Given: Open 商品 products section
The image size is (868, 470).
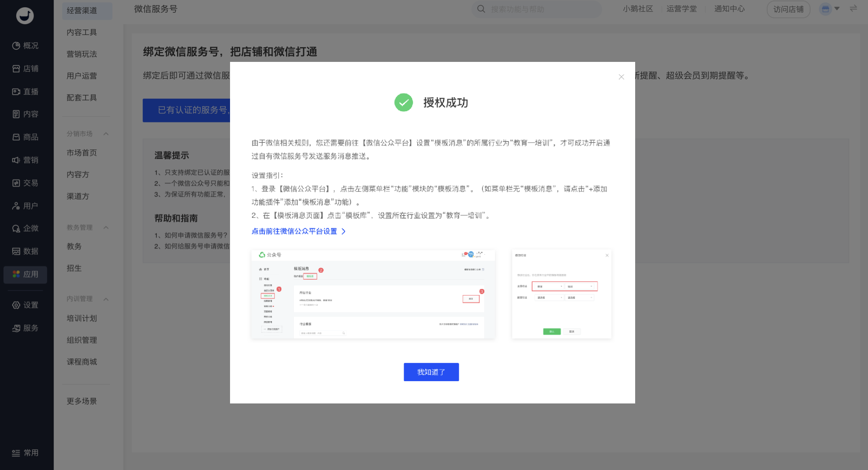Looking at the screenshot, I should (26, 137).
